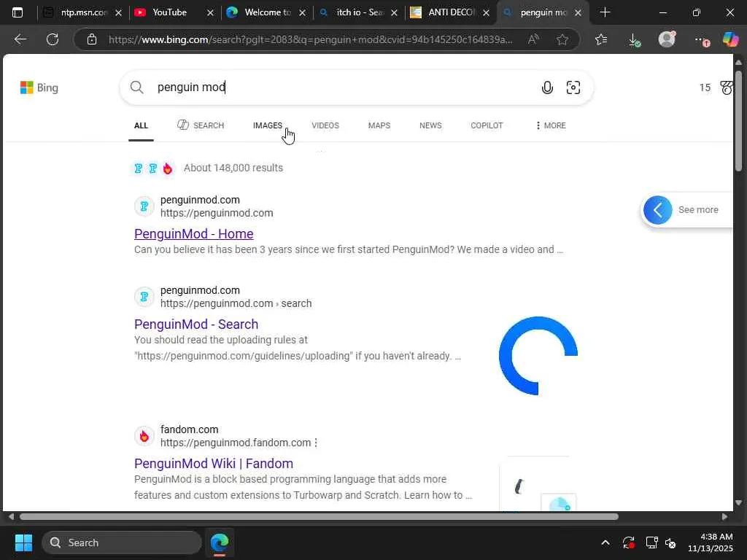Open the PenguinMod - Home link

pos(194,234)
